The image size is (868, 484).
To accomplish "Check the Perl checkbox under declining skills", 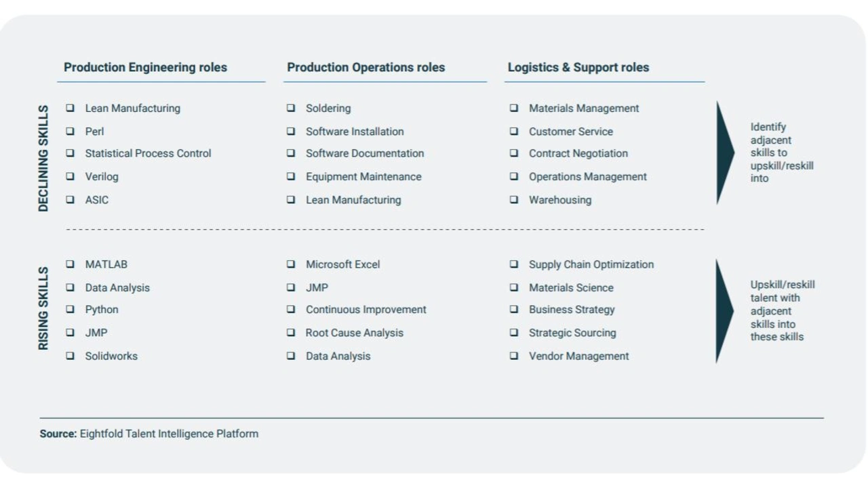I will [71, 131].
